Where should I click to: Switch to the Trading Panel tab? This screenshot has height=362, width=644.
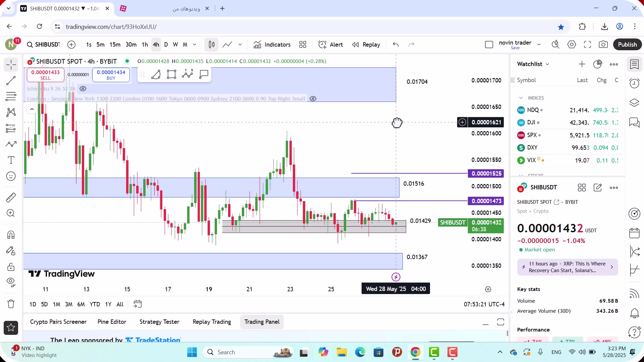point(262,322)
